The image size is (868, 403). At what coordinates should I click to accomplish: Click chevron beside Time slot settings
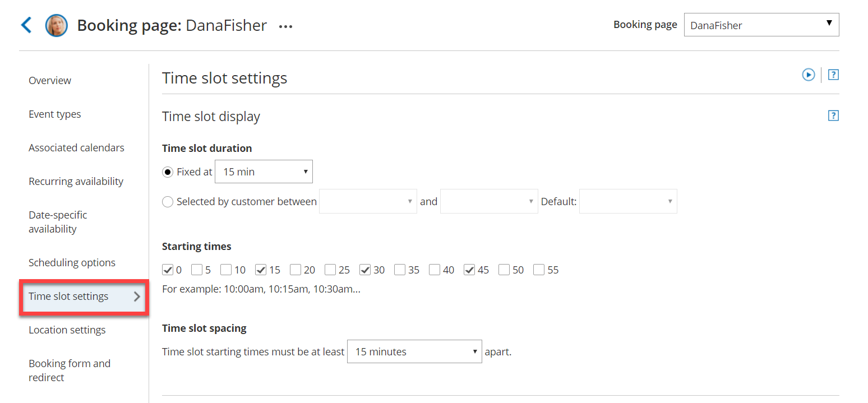point(137,297)
